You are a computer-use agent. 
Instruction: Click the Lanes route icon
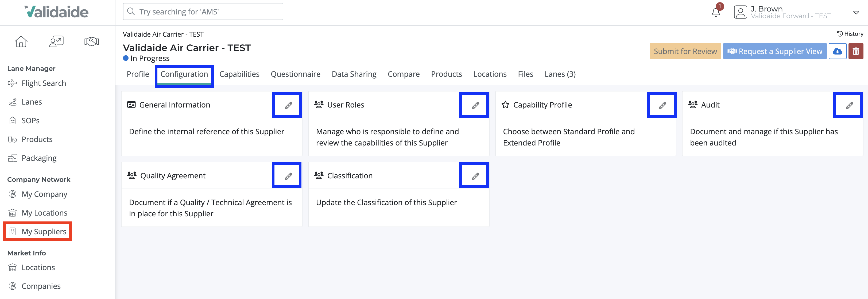(13, 102)
